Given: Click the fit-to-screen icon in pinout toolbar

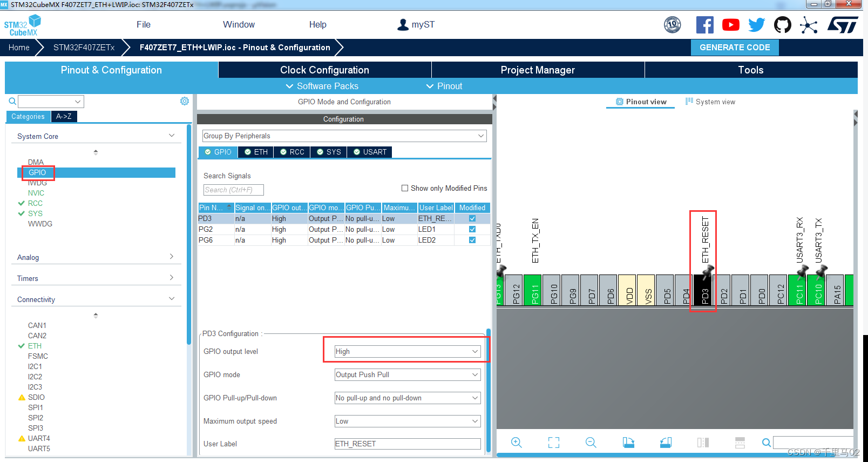Looking at the screenshot, I should [554, 443].
